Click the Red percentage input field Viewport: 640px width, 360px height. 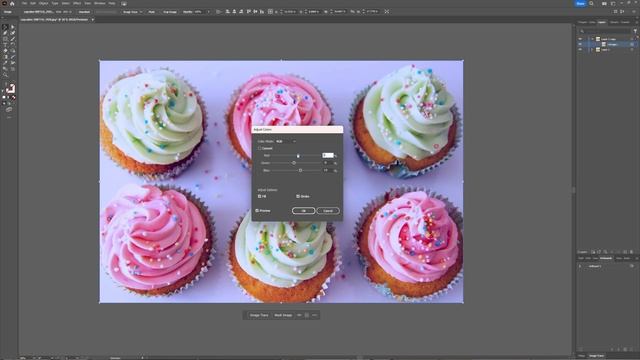(x=328, y=156)
